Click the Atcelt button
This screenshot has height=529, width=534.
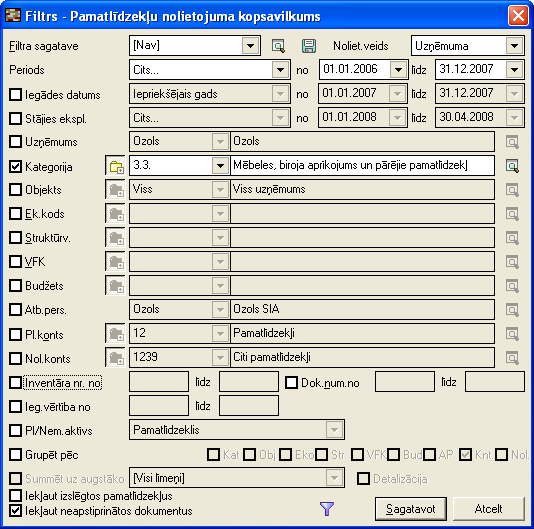coord(489,509)
